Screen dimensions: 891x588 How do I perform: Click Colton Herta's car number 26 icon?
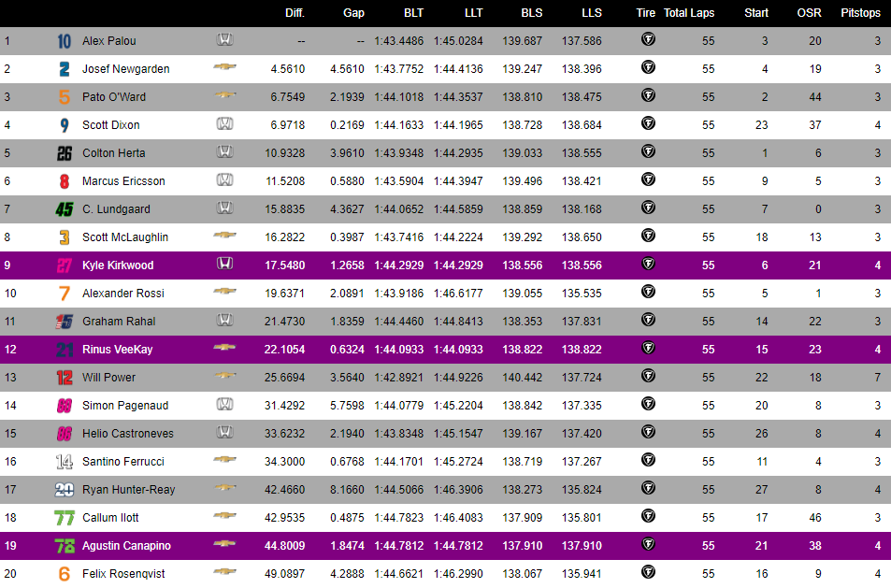click(64, 153)
